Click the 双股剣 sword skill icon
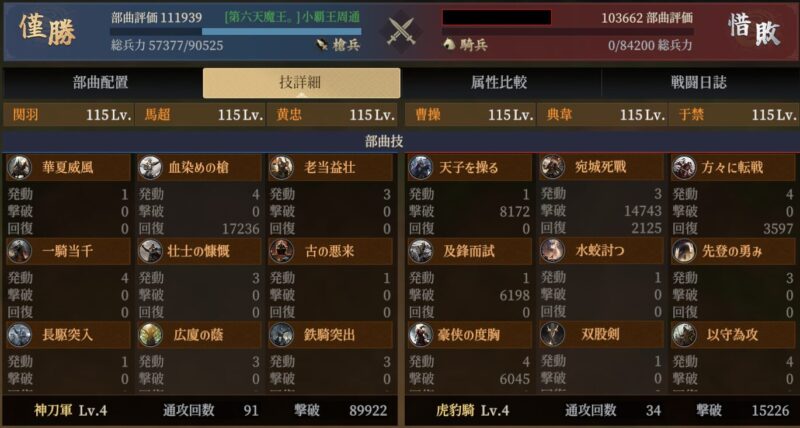The image size is (800, 428). [x=553, y=335]
